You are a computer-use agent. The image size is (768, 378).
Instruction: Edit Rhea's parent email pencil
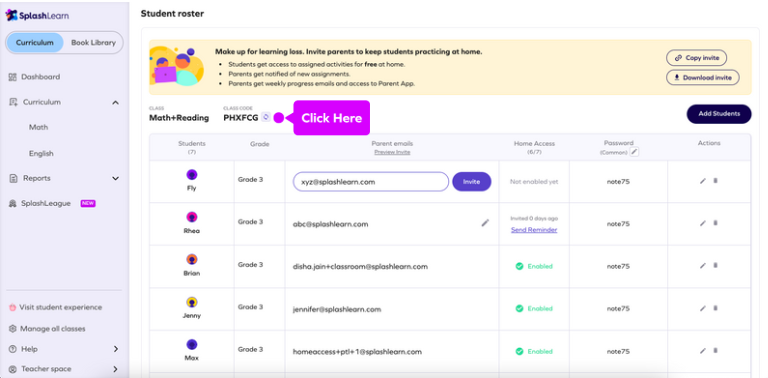click(x=485, y=223)
